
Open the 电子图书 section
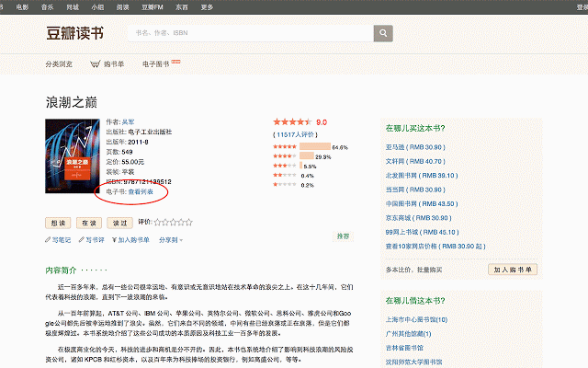(x=155, y=64)
